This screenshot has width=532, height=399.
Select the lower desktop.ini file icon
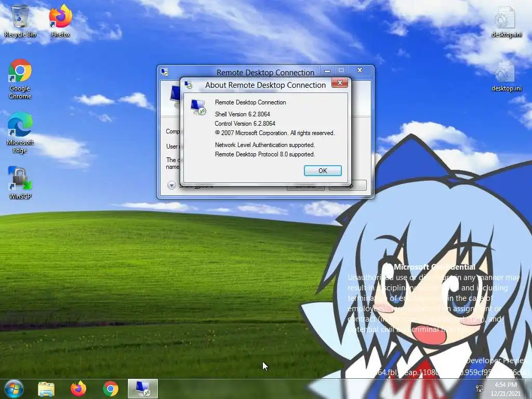[506, 76]
